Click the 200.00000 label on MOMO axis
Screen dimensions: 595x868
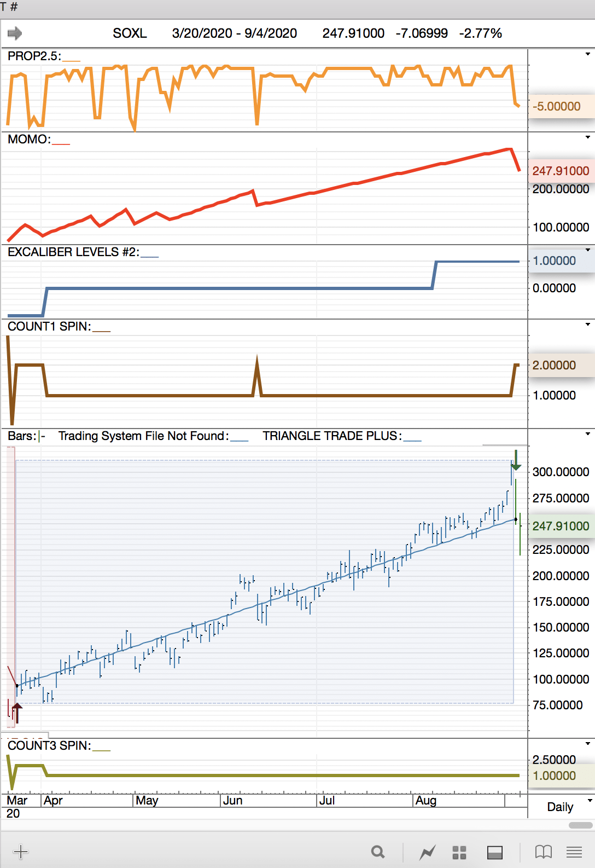[561, 189]
